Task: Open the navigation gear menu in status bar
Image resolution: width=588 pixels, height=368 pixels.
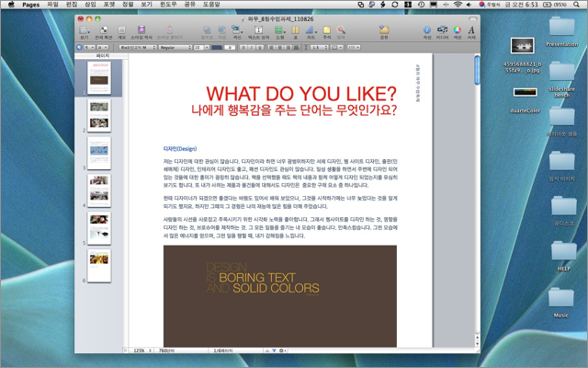Action: click(x=282, y=351)
